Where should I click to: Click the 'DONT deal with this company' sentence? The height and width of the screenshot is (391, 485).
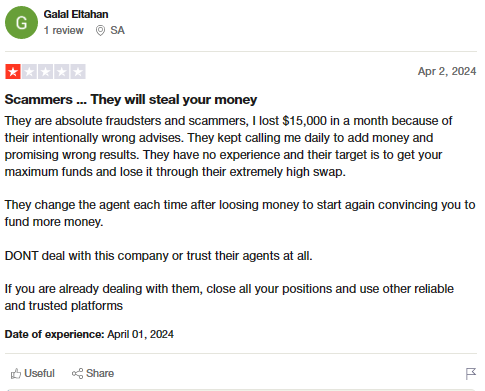[159, 256]
